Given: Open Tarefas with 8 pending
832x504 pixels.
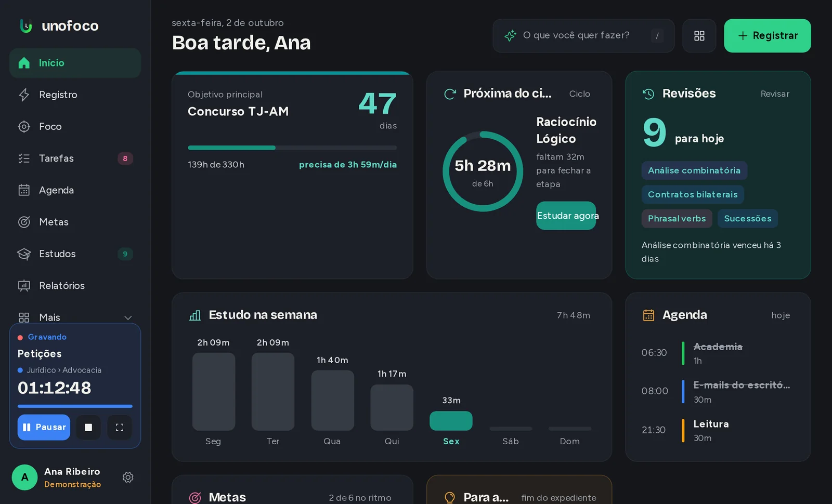Looking at the screenshot, I should coord(75,158).
